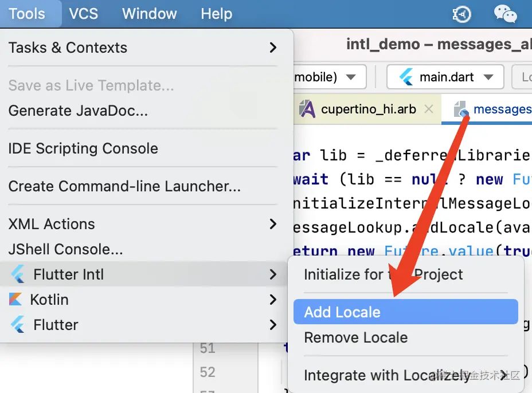This screenshot has width=532, height=393.
Task: Switch to the cupertino_hi.arb tab
Action: pyautogui.click(x=368, y=109)
